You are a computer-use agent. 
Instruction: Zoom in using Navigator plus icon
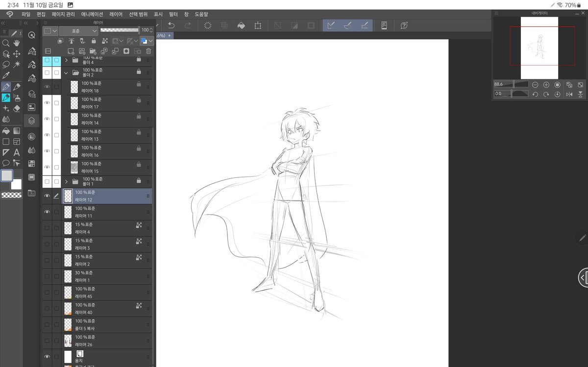[x=546, y=85]
